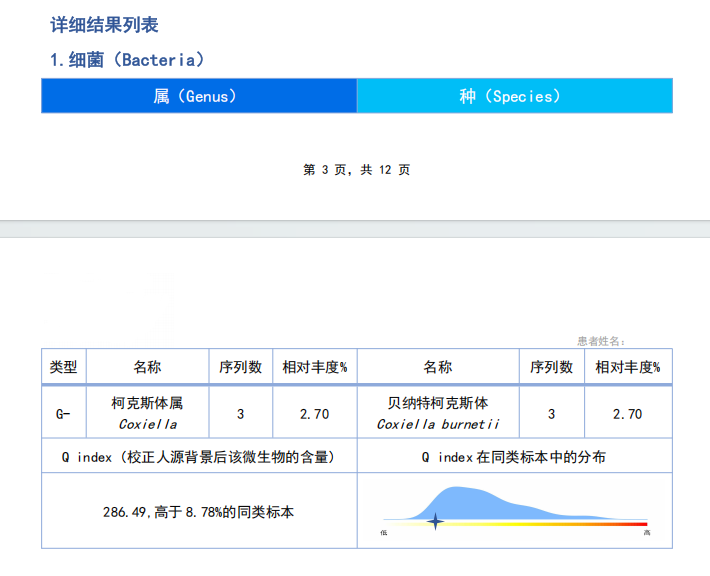The image size is (710, 576).
Task: Select the 1. 细菌 (Bacteria) section title
Action: pyautogui.click(x=127, y=60)
